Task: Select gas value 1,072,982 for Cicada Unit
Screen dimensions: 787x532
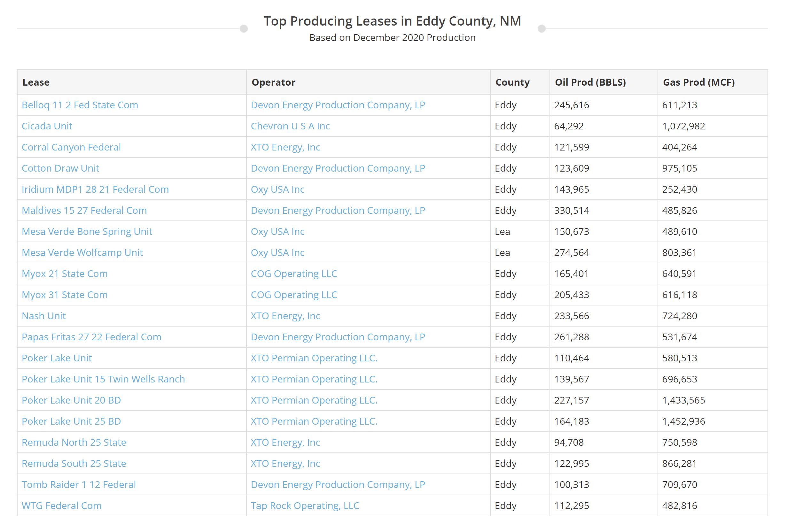Action: [684, 126]
